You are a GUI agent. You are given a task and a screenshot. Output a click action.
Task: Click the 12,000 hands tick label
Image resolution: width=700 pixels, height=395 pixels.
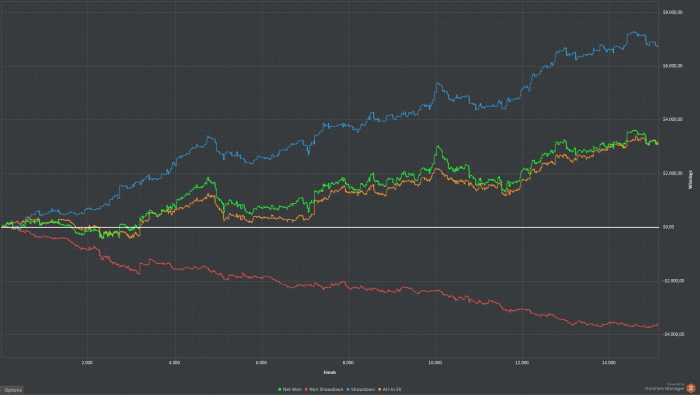[x=522, y=362]
